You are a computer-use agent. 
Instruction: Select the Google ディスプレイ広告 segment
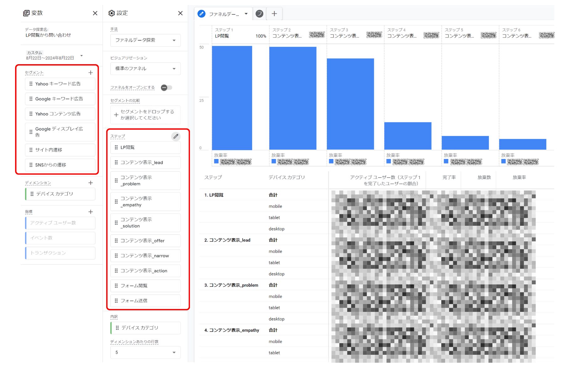point(60,132)
